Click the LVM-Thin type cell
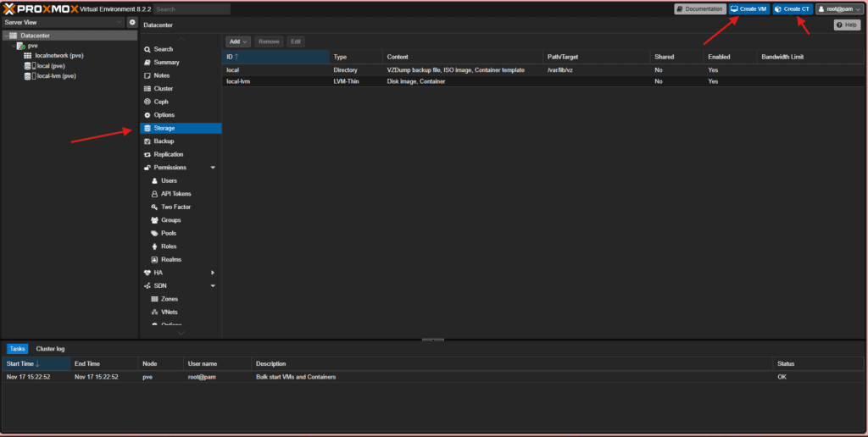Viewport: 868px width, 437px height. [x=347, y=81]
